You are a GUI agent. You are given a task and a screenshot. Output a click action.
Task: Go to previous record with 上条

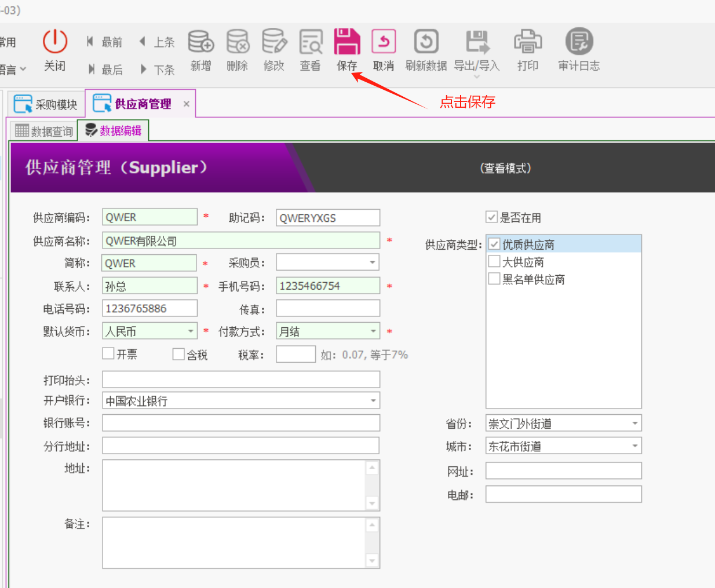[x=157, y=42]
